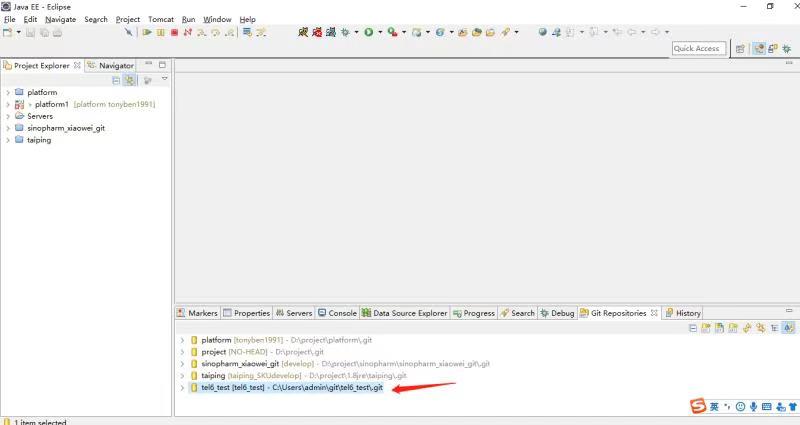This screenshot has width=800, height=425.
Task: Open the Tomcat menu
Action: pos(161,19)
